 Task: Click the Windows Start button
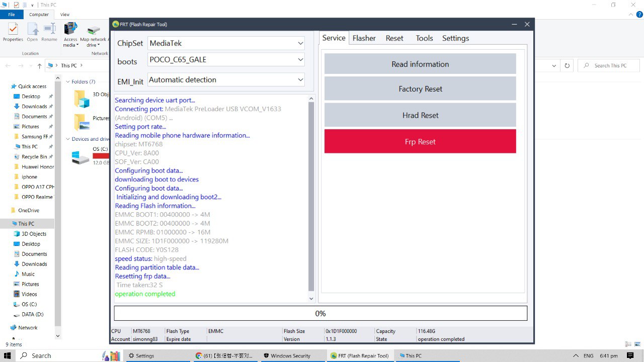click(x=8, y=355)
